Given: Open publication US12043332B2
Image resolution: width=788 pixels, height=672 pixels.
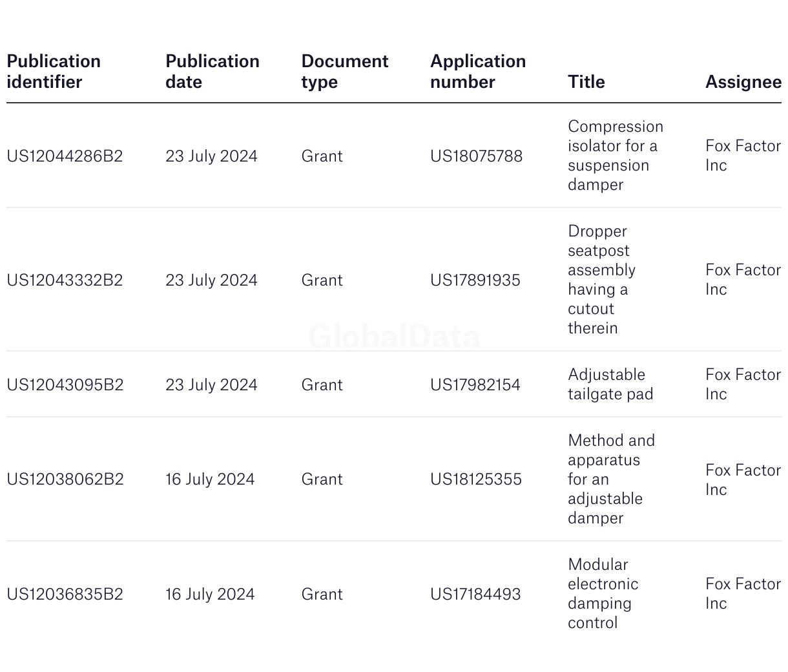Looking at the screenshot, I should [x=65, y=280].
